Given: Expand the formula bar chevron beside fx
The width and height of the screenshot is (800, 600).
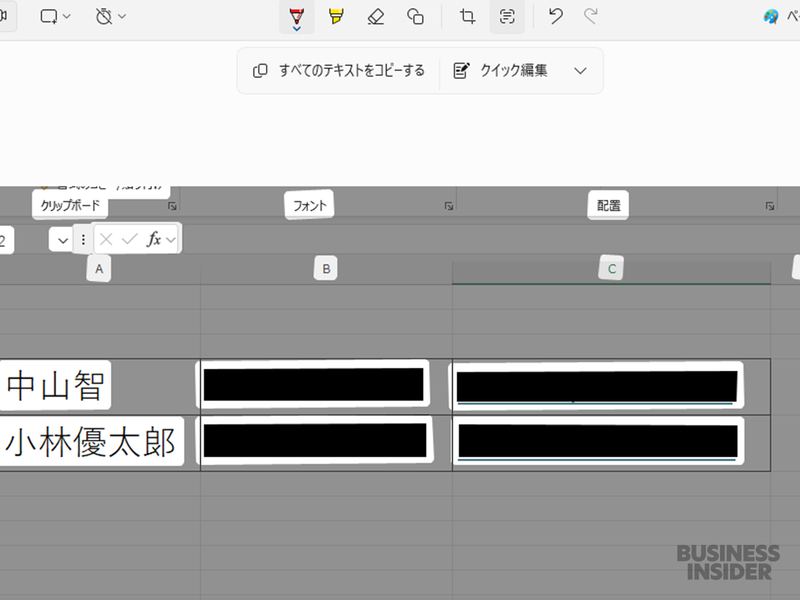Looking at the screenshot, I should point(170,239).
